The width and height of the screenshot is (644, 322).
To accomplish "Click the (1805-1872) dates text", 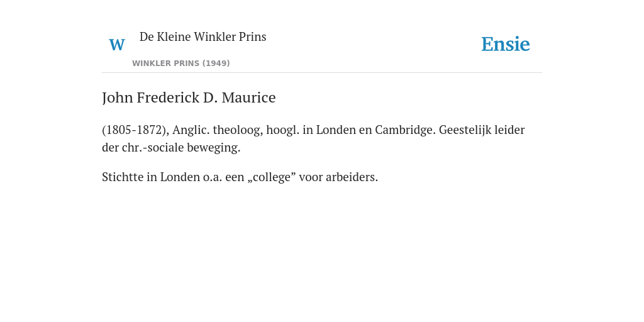I will click(x=136, y=130).
